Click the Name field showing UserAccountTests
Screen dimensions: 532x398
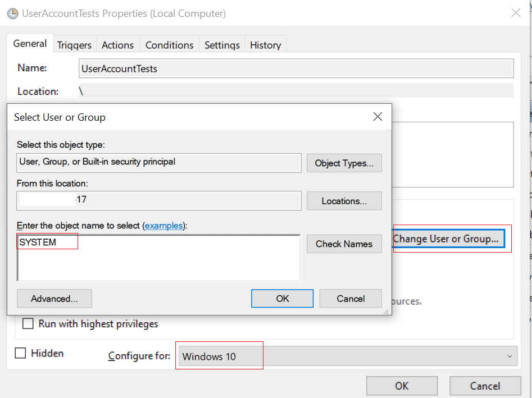[296, 68]
